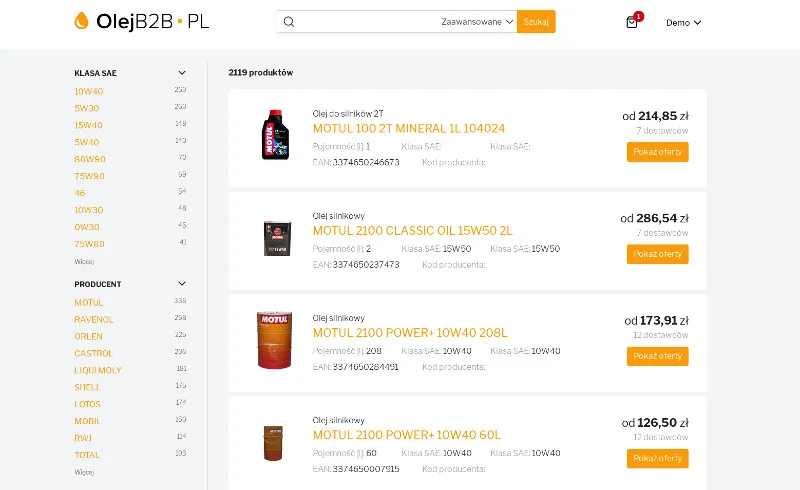Click EAN value 3374650246673
Viewport: 800px width, 490px height.
point(366,162)
